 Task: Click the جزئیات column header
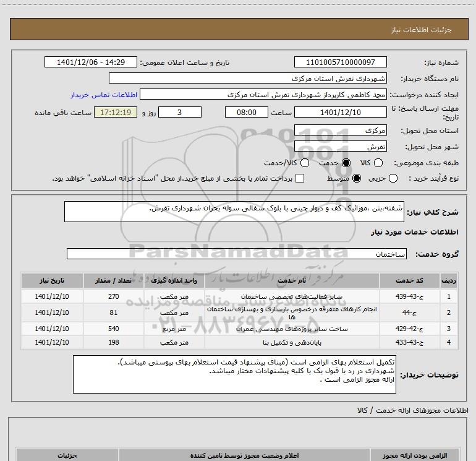coord(67,455)
